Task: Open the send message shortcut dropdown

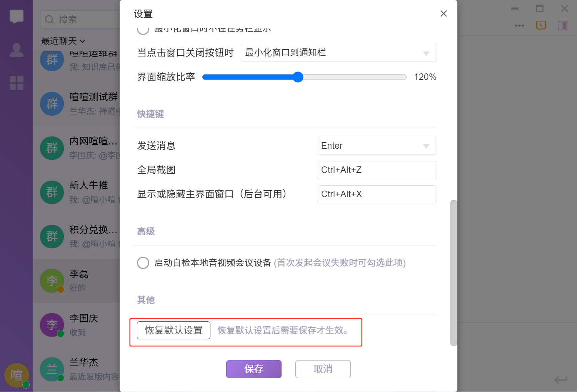Action: click(377, 146)
